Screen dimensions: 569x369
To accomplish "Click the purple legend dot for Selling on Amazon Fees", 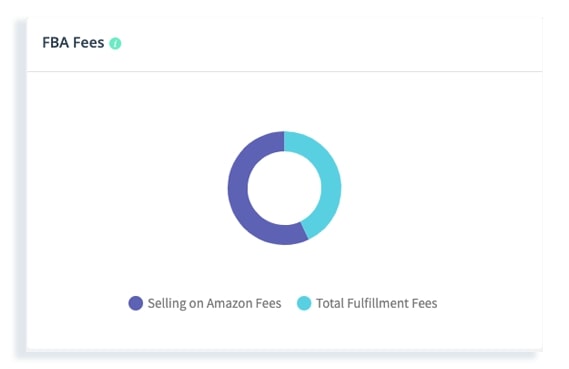I will coord(136,303).
